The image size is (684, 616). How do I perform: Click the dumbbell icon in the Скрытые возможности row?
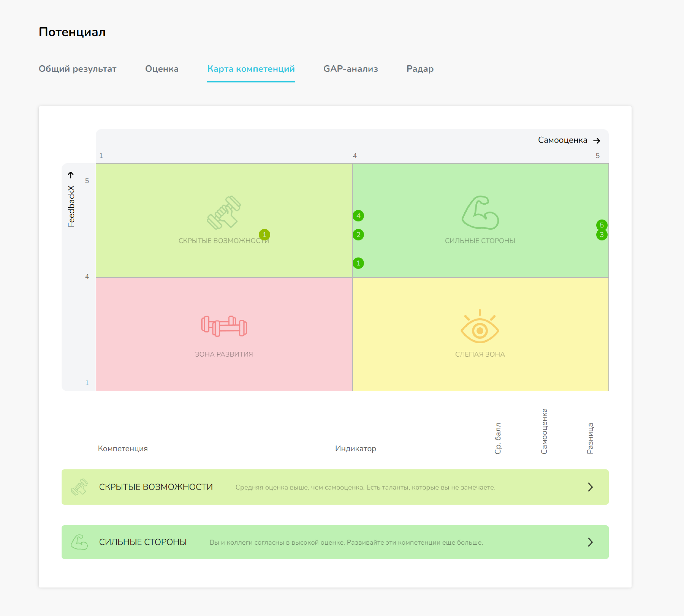point(79,487)
